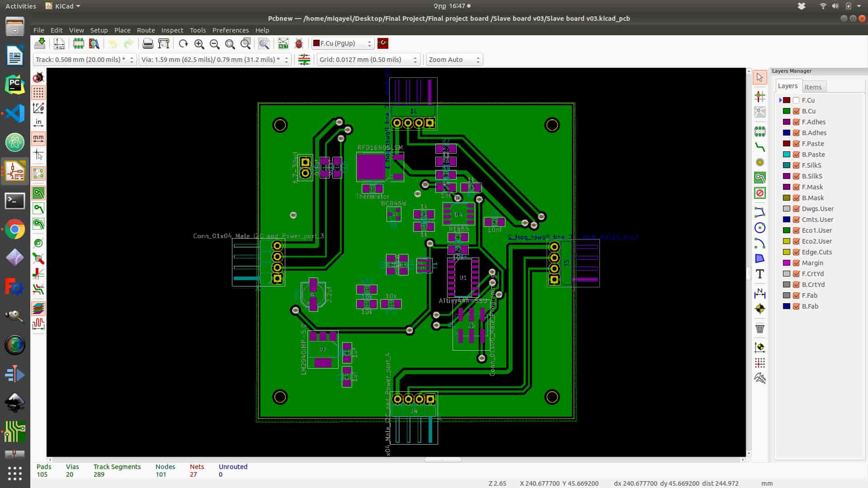Disable the Edge.Cuts layer checkbox
868x488 pixels.
[x=796, y=252]
